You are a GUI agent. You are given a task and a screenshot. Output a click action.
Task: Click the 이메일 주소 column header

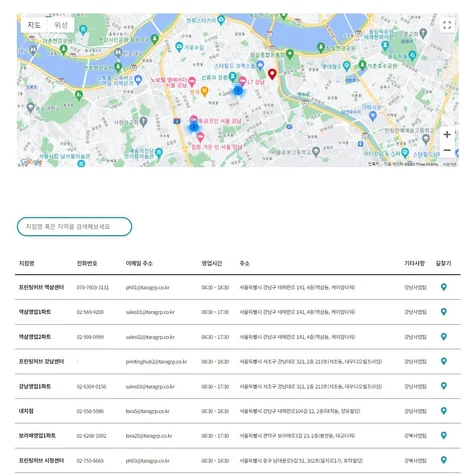[x=139, y=263]
